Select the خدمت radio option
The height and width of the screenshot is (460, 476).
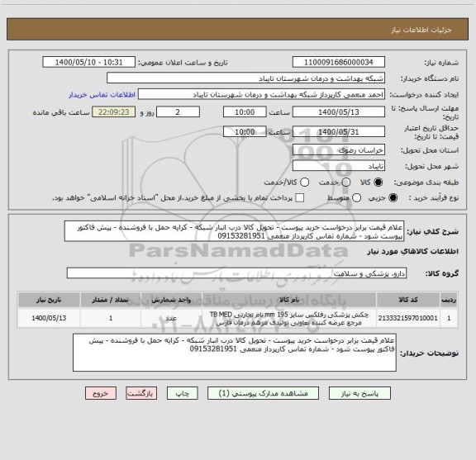pos(346,182)
